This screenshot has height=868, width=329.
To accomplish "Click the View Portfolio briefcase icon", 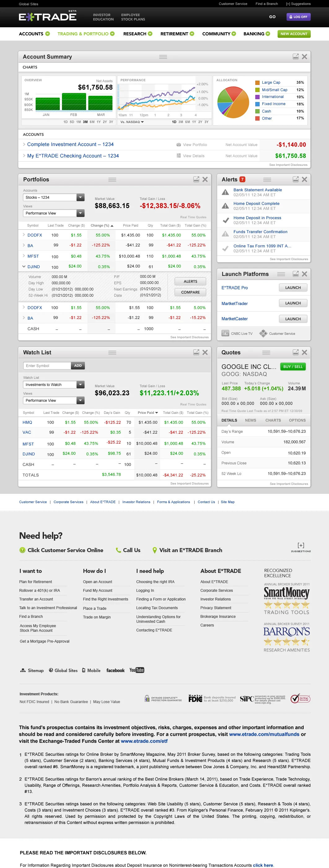I will 178,144.
